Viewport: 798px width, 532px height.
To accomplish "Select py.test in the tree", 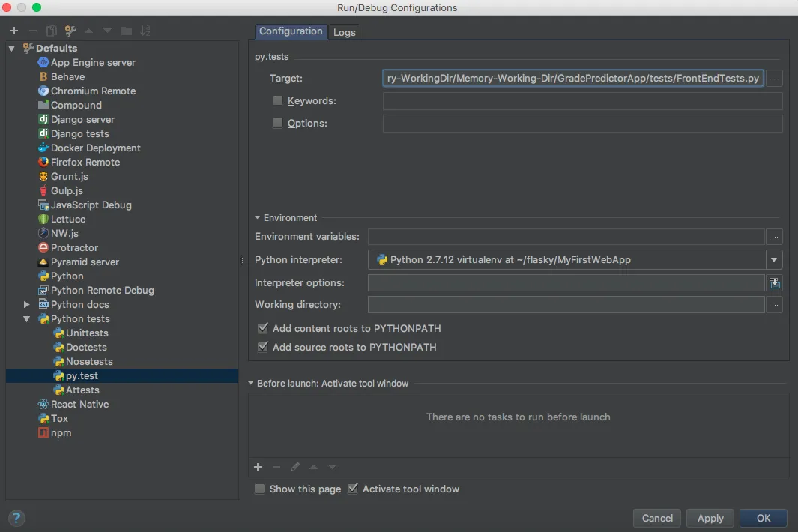I will tap(82, 376).
